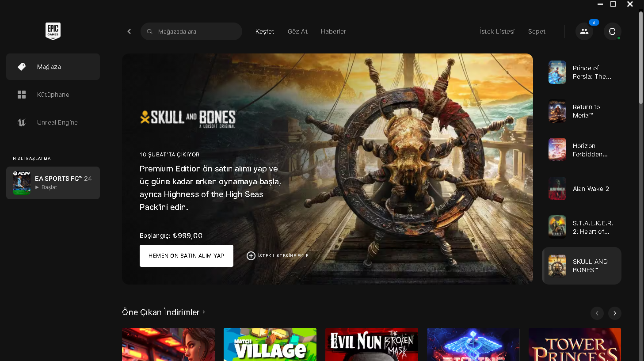
Task: Click in the Mağazada ara search field
Action: click(x=191, y=31)
